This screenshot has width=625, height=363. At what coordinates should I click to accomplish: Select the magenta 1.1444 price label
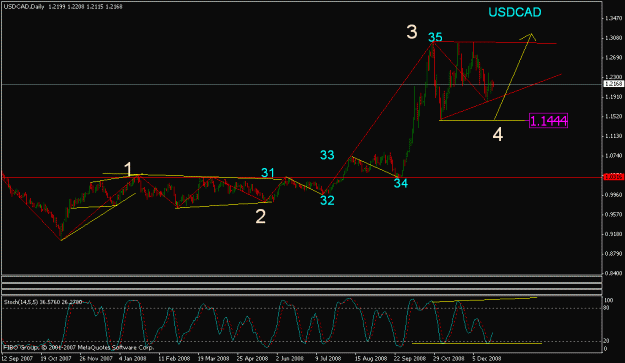548,120
